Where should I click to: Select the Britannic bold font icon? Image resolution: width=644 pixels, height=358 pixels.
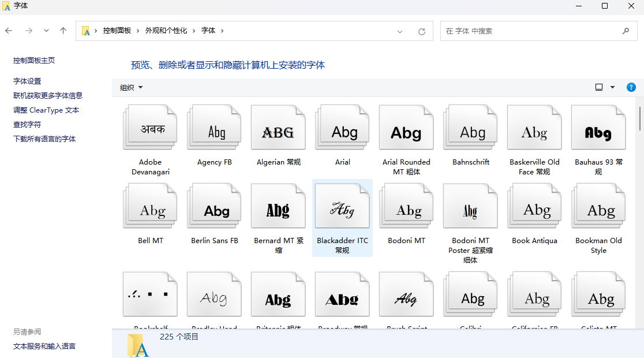(279, 294)
